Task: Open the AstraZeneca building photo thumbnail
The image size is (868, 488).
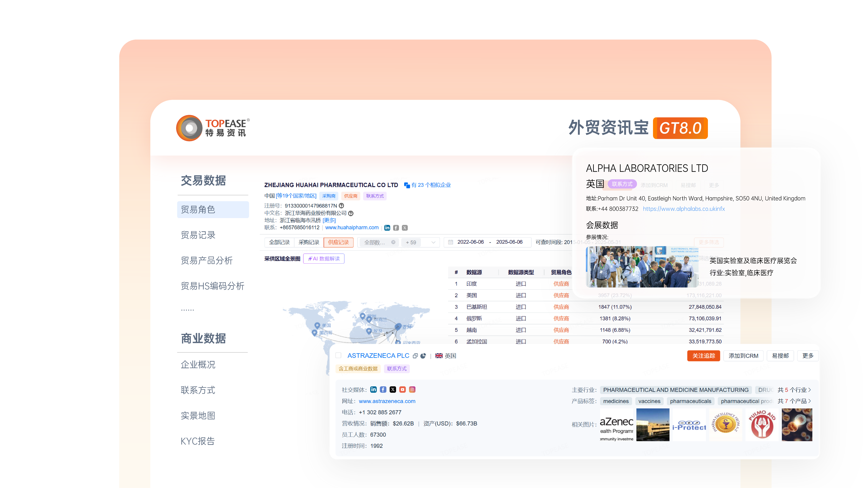Action: [x=653, y=425]
